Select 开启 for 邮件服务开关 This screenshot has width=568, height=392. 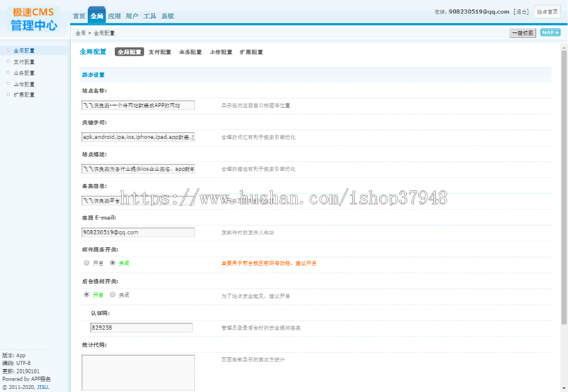click(x=87, y=263)
